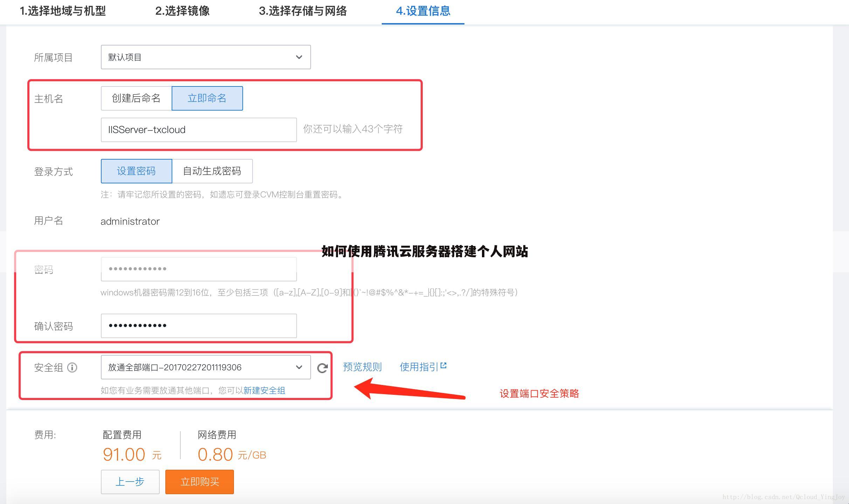Open the 2.选择镜像 step tab

coord(183,11)
